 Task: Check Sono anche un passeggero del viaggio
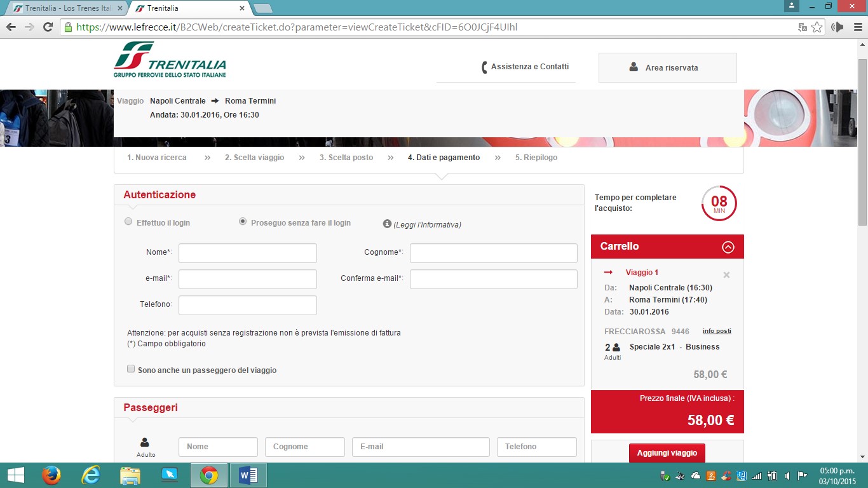(x=131, y=369)
